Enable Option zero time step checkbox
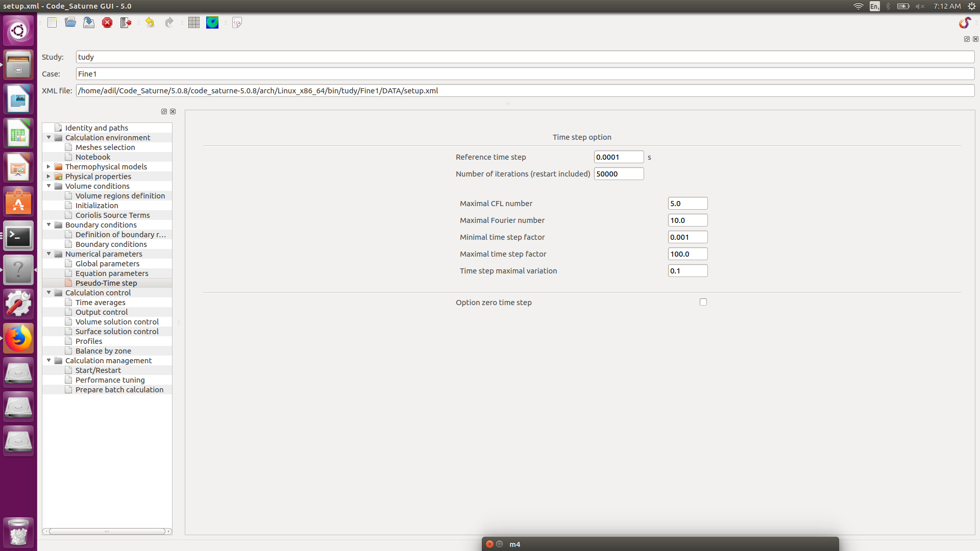This screenshot has width=980, height=551. point(703,302)
